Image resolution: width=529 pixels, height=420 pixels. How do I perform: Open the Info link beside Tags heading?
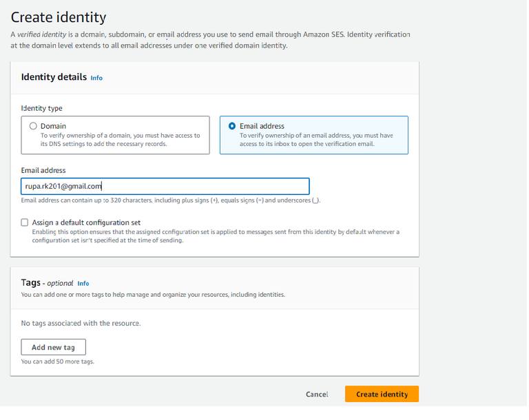83,284
